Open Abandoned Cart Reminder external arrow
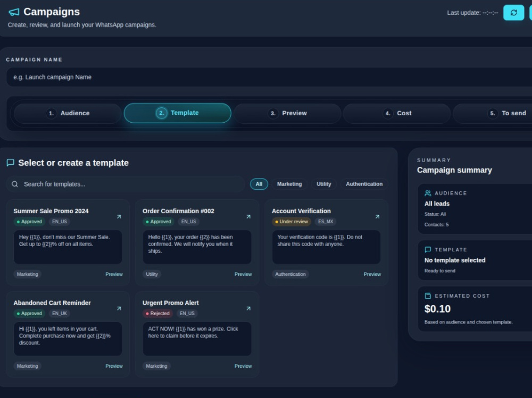 point(119,309)
